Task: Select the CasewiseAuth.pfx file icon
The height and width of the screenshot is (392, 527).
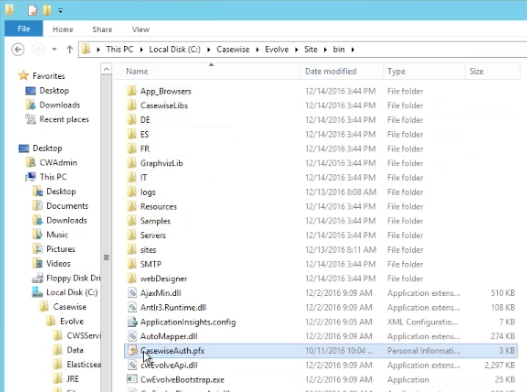Action: point(132,351)
